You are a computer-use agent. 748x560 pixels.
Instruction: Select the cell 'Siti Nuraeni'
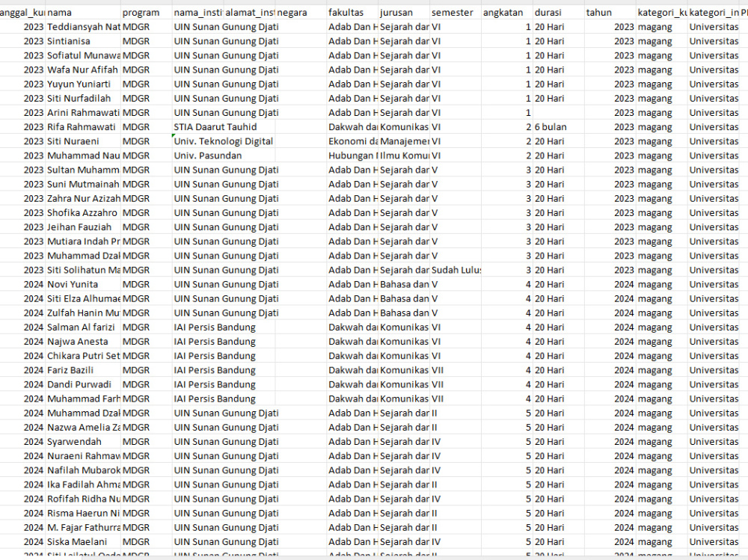83,141
